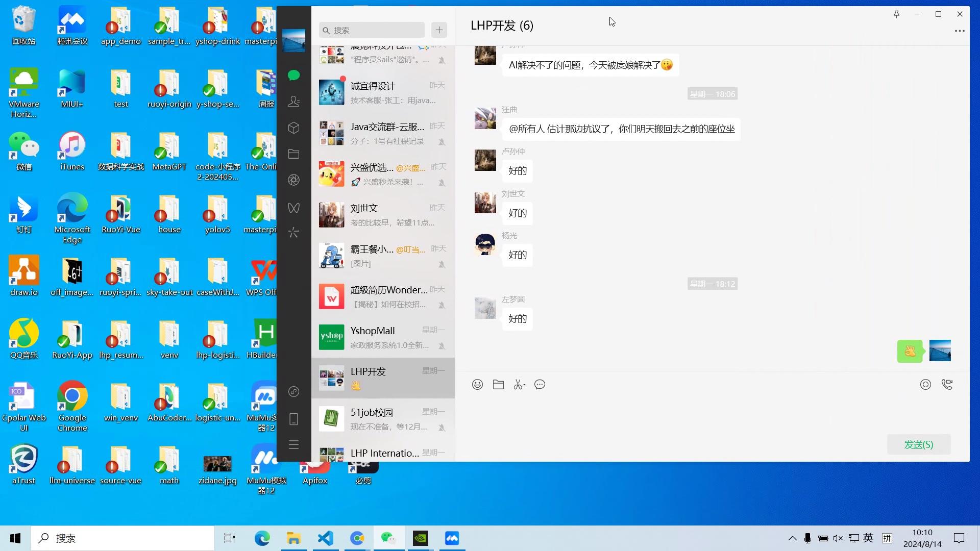Viewport: 980px width, 551px height.
Task: Click 左梦圆's avatar in chat
Action: [485, 308]
